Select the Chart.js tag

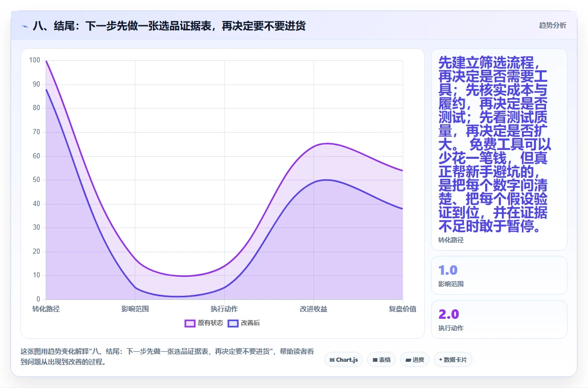coord(343,360)
